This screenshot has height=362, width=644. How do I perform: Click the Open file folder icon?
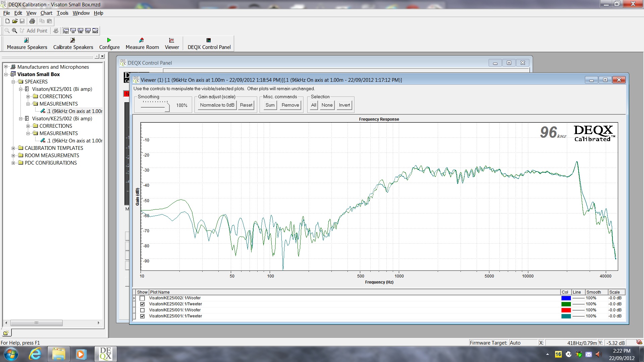[15, 21]
